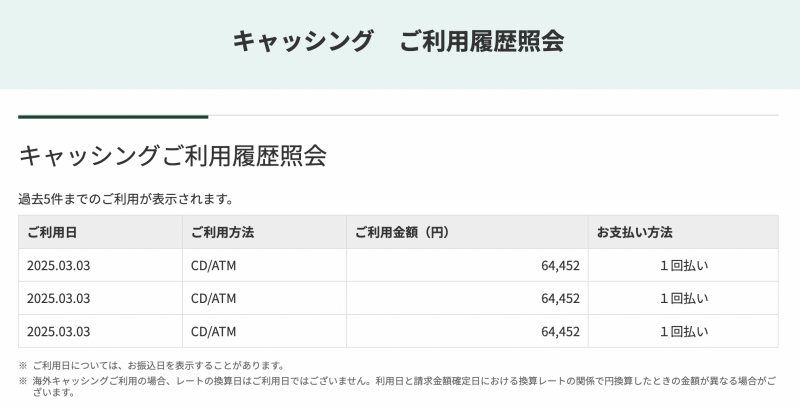Select the third row's 2025.03.03 date cell
800x409 pixels.
pyautogui.click(x=59, y=331)
